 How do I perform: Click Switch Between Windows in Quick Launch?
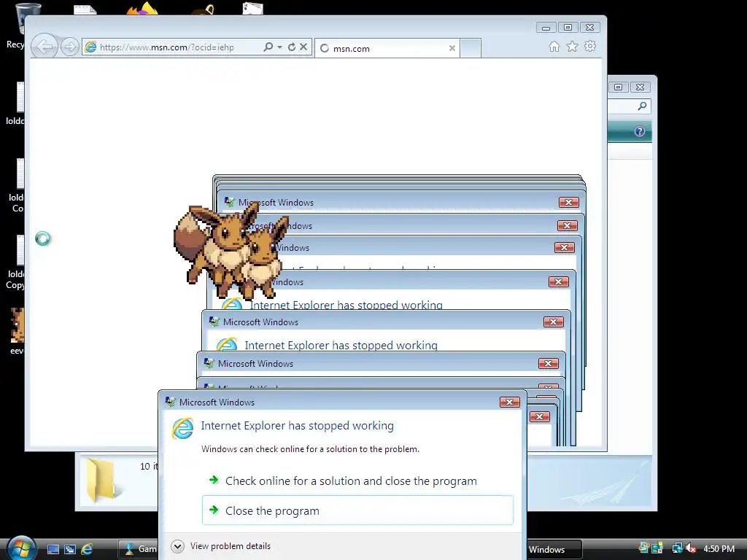pyautogui.click(x=69, y=549)
